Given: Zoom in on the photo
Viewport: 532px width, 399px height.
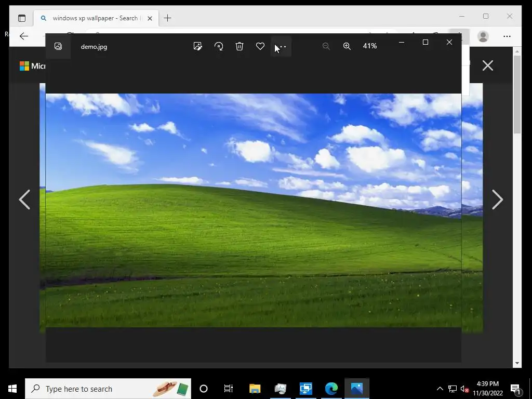Looking at the screenshot, I should coord(347,46).
